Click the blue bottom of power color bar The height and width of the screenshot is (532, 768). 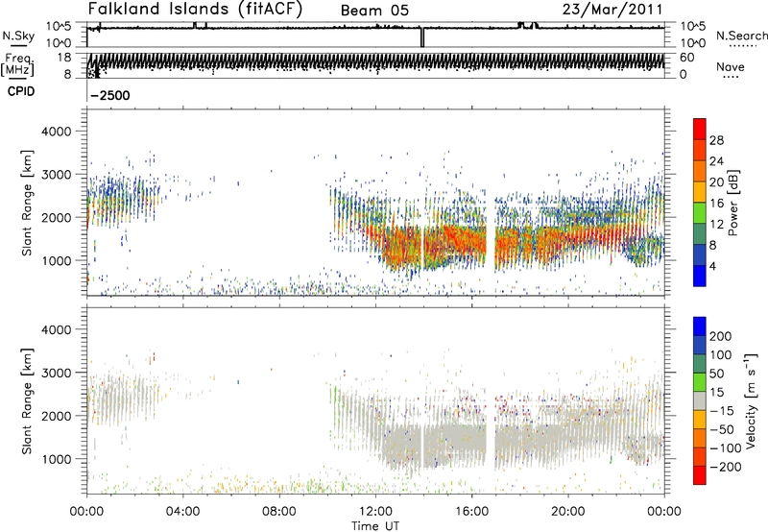pos(700,276)
